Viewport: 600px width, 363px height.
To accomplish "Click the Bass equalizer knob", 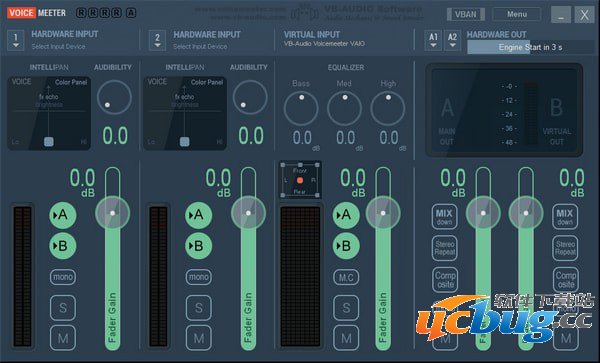I will [x=301, y=108].
